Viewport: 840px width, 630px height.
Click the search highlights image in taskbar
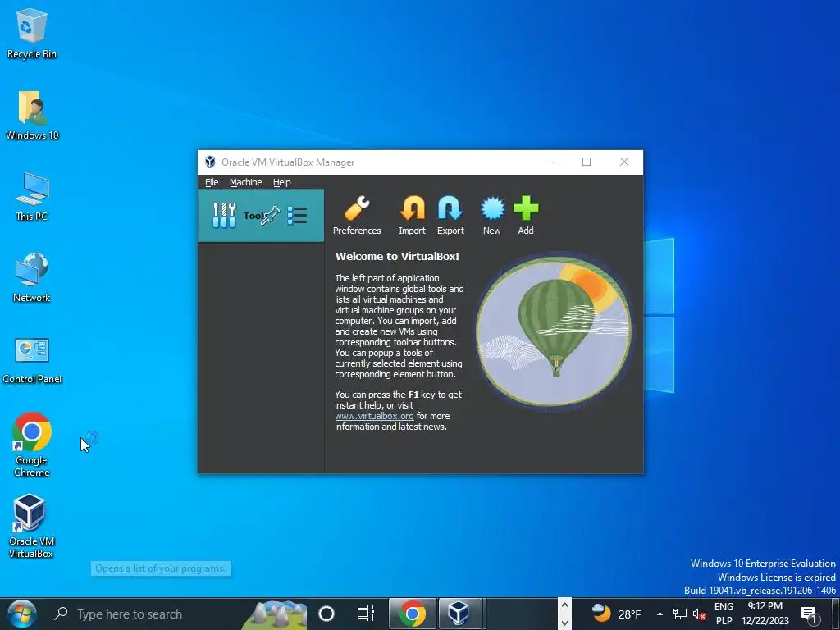point(276,614)
